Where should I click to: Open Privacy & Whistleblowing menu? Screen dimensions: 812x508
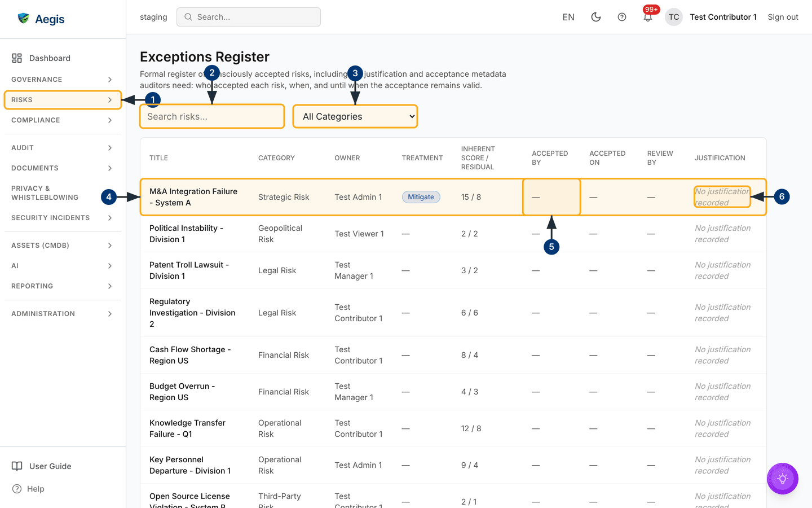(x=63, y=193)
